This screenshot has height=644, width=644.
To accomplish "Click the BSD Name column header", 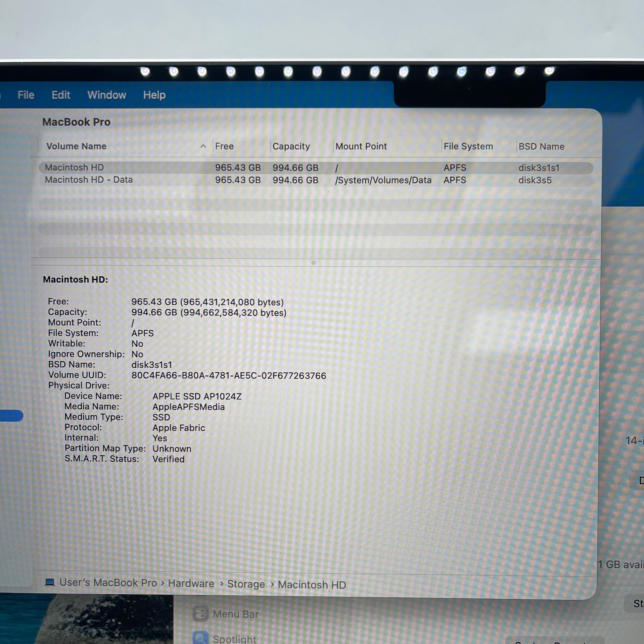I will [541, 146].
